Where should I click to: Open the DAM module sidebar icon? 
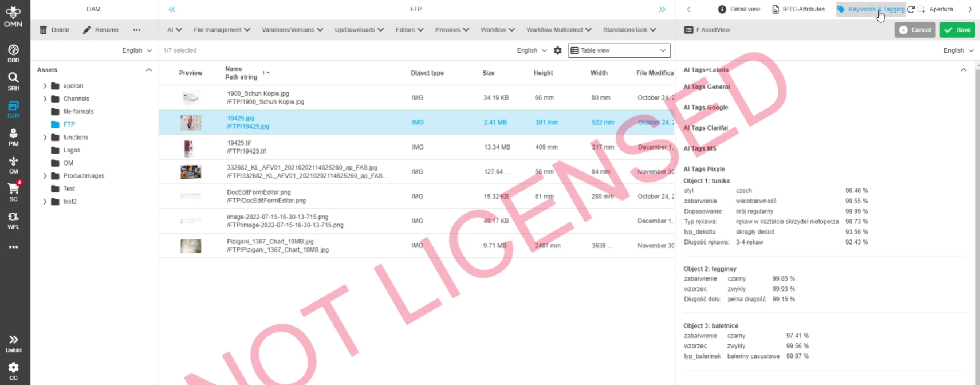coord(13,109)
